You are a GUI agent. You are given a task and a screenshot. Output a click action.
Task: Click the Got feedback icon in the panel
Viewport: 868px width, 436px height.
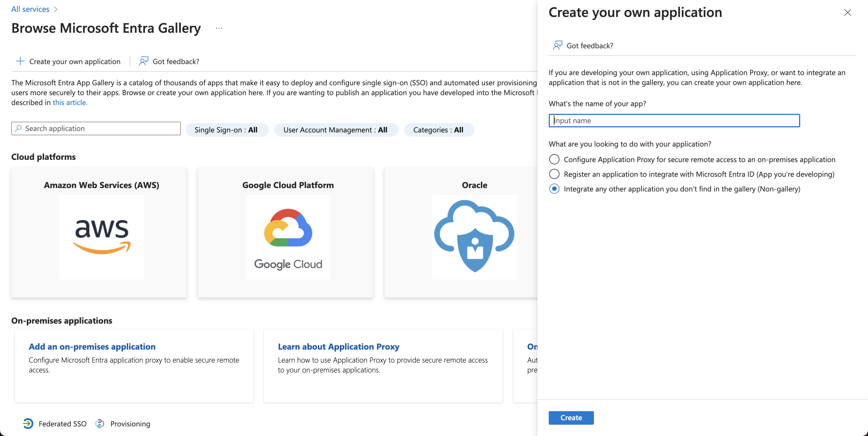(x=557, y=45)
